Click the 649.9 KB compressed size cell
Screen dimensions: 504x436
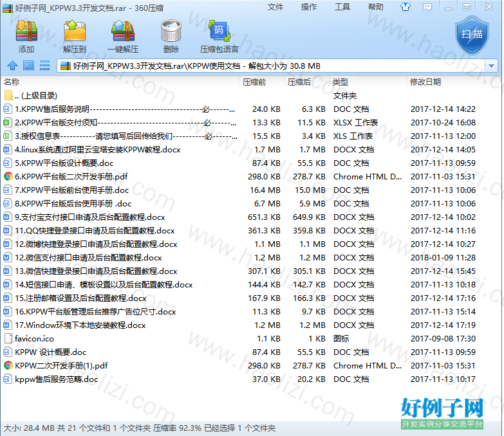coord(309,217)
